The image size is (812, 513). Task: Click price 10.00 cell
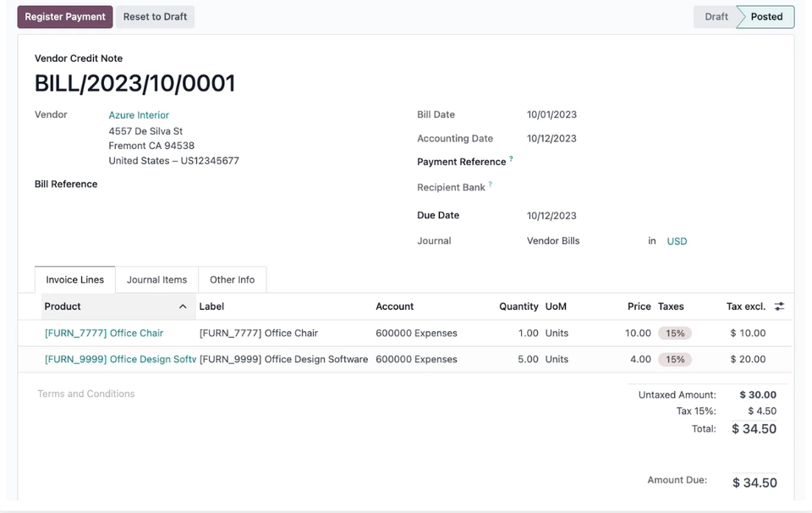point(638,334)
